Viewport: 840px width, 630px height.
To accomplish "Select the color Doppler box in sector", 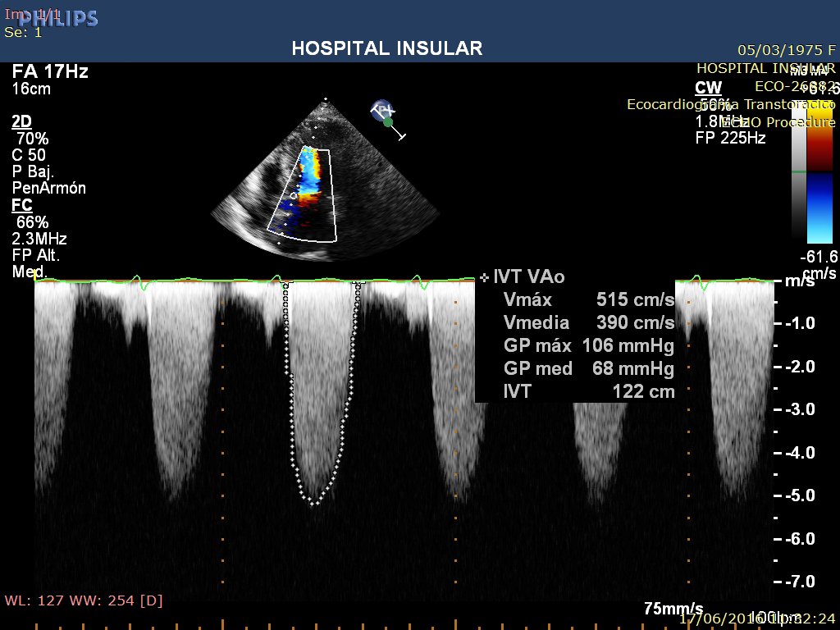I will point(303,194).
